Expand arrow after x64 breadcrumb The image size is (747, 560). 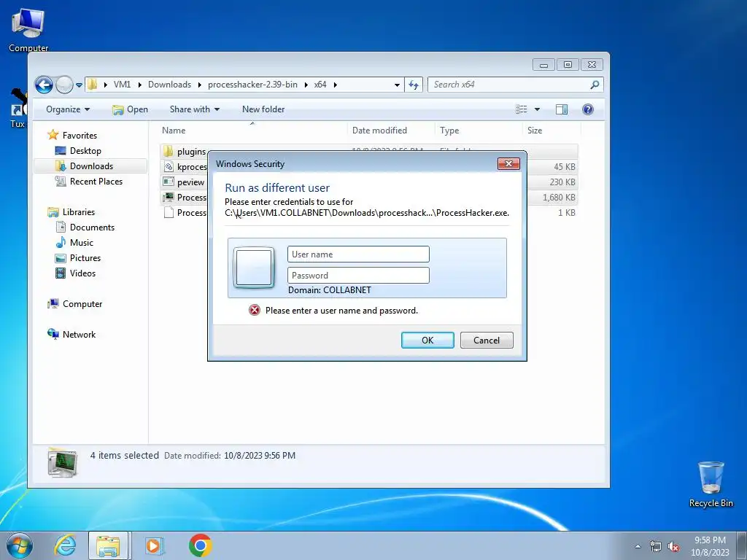pos(336,85)
